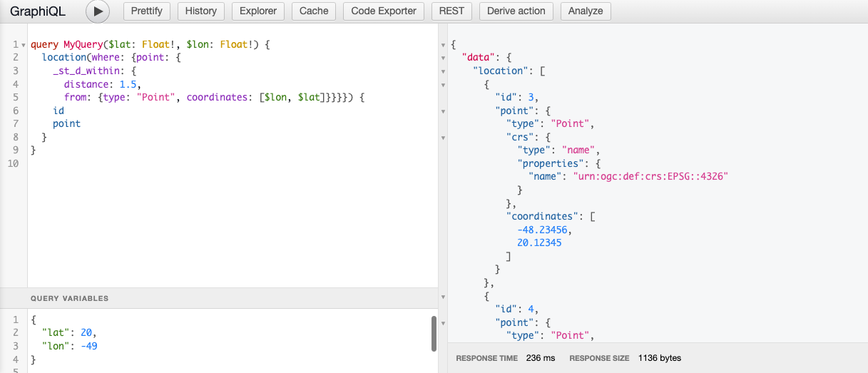The image size is (868, 373).
Task: Click the 1136 bytes response size
Action: pos(660,358)
